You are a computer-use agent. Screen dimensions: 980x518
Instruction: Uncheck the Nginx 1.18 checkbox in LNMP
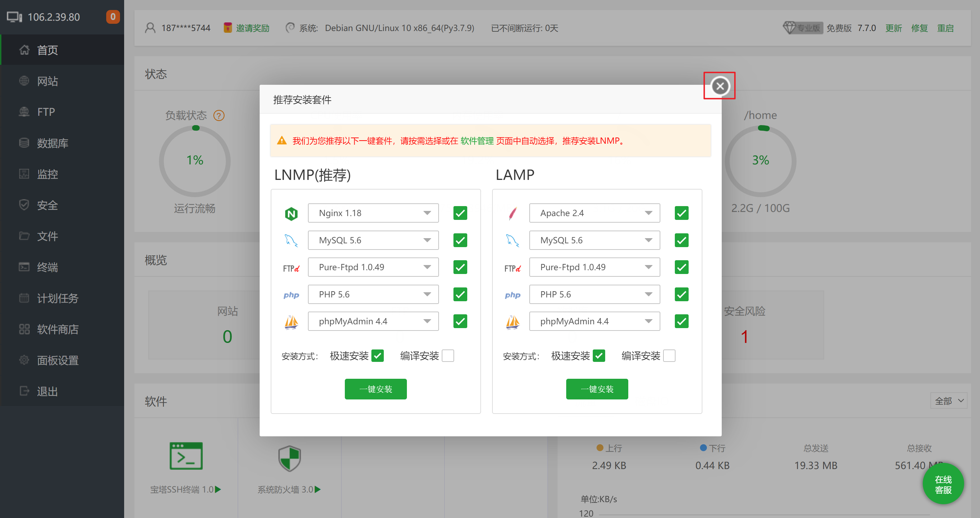pos(460,213)
